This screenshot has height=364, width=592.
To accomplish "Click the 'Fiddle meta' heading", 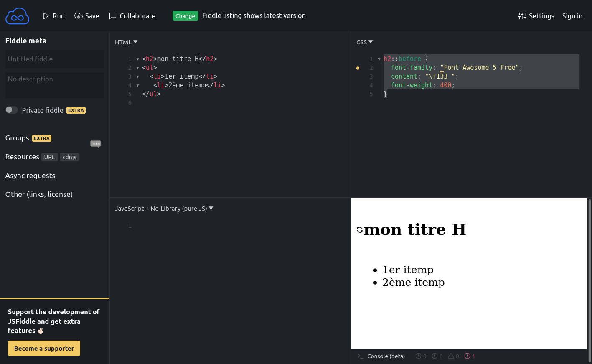I will pyautogui.click(x=26, y=41).
